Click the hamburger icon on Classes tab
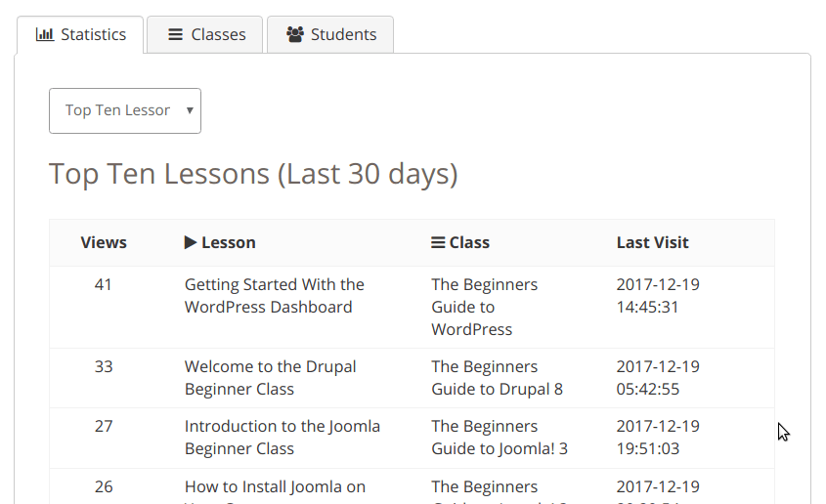The image size is (826, 504). tap(176, 34)
